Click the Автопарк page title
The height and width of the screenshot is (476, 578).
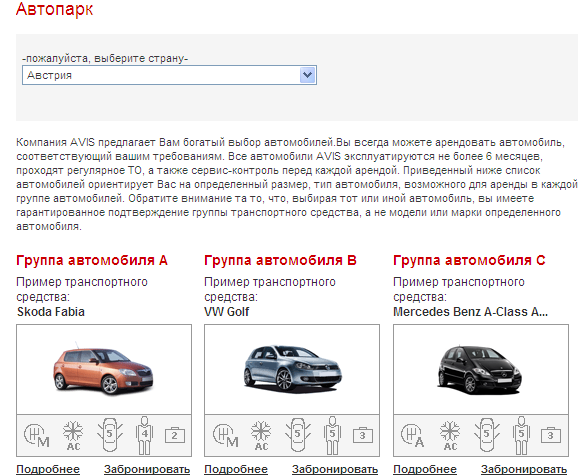pos(55,9)
